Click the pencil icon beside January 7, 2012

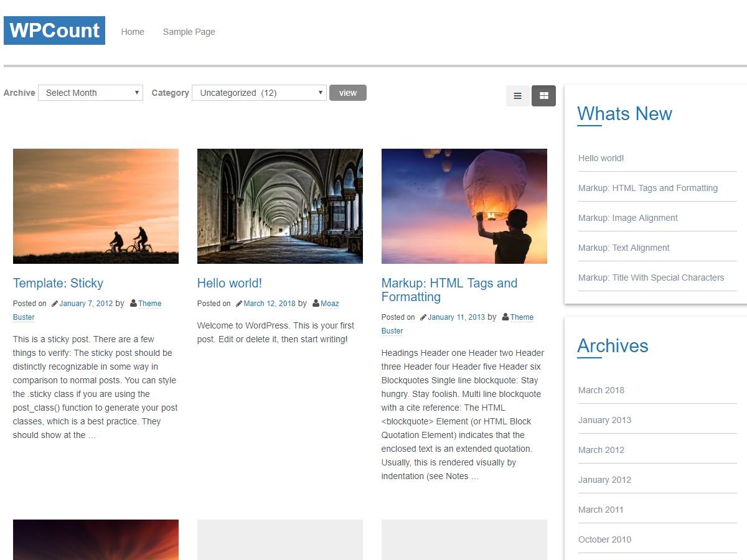point(54,303)
